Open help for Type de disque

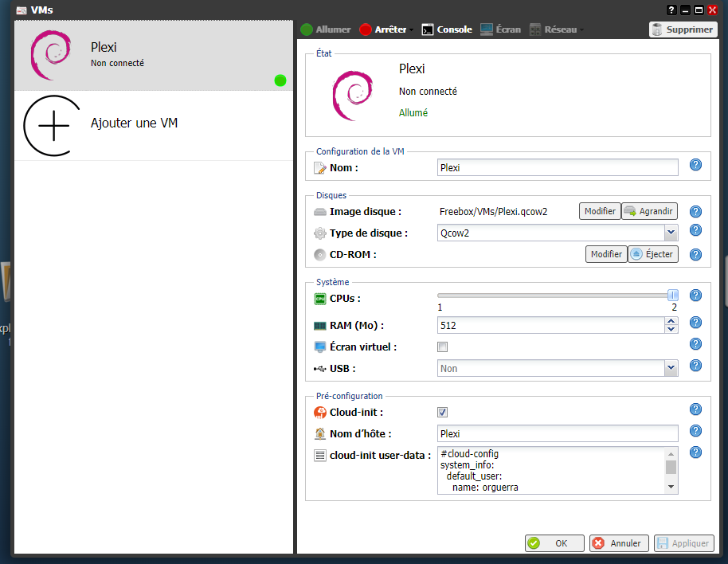click(695, 230)
